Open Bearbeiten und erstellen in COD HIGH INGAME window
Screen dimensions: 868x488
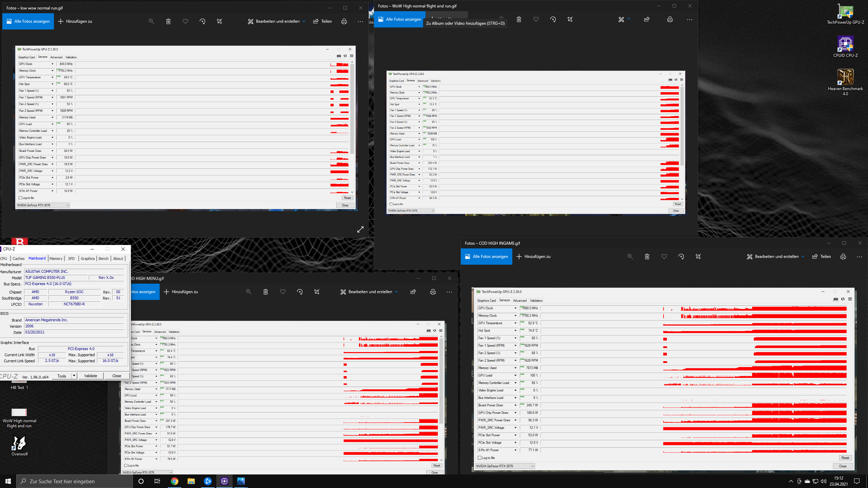click(x=776, y=257)
